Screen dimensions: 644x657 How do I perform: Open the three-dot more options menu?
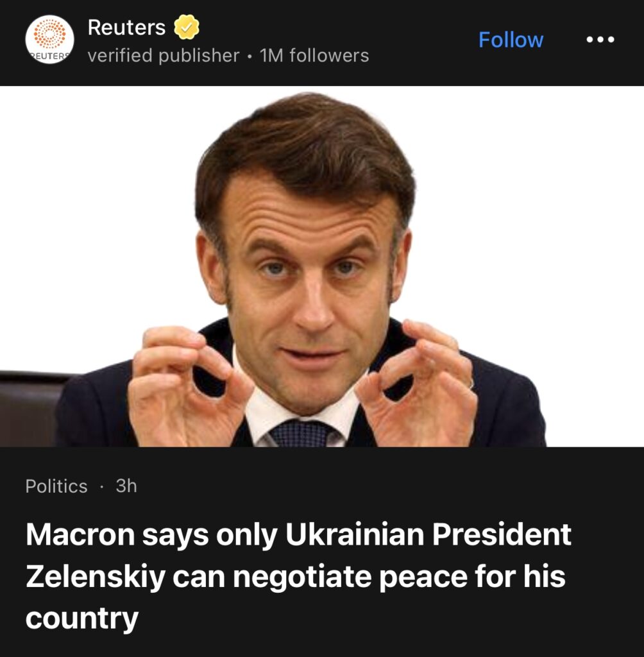(600, 40)
